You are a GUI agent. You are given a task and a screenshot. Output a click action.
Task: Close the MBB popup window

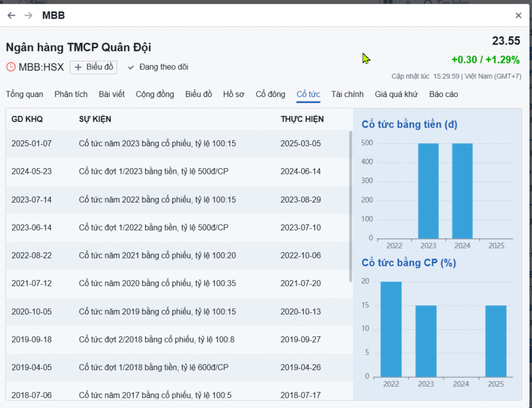pyautogui.click(x=518, y=16)
